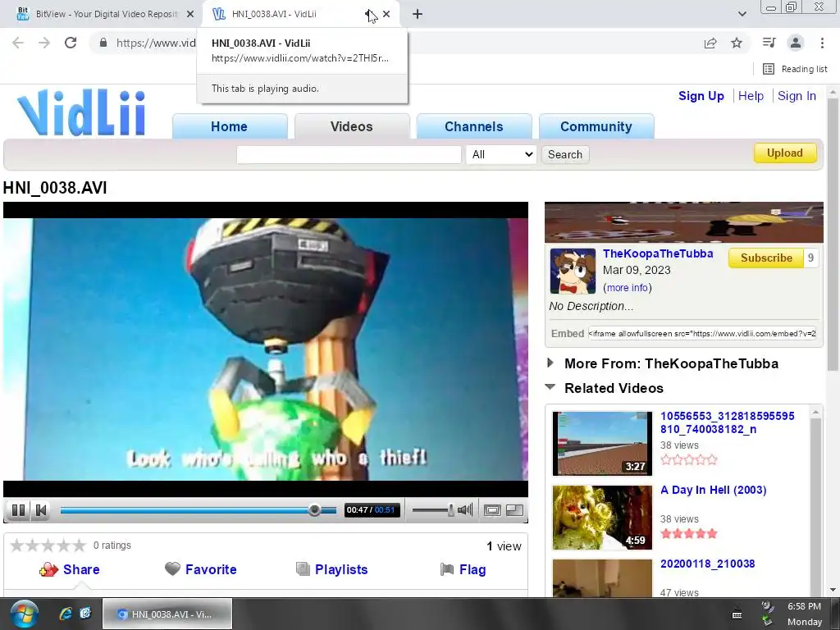This screenshot has width=840, height=630.
Task: Open the Windows Start menu
Action: [x=24, y=614]
